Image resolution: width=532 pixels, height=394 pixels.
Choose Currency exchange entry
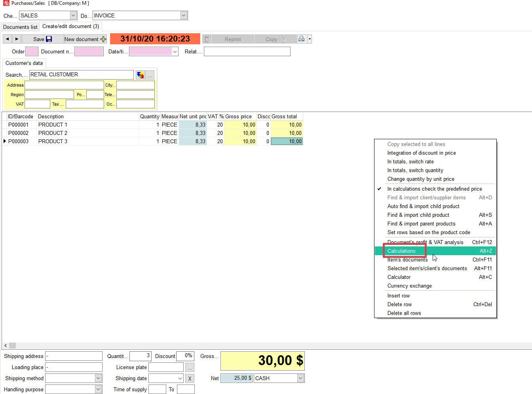(435, 286)
